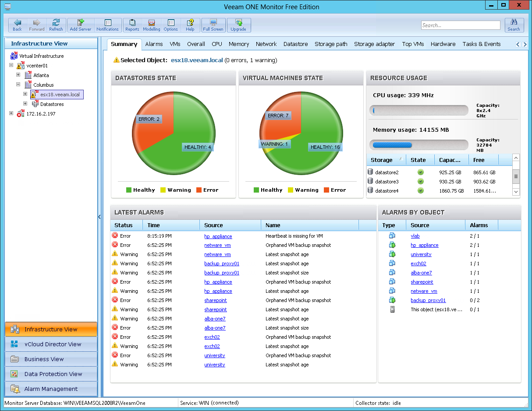Click the HEALTHY: 16 label on VM pie

tap(325, 147)
